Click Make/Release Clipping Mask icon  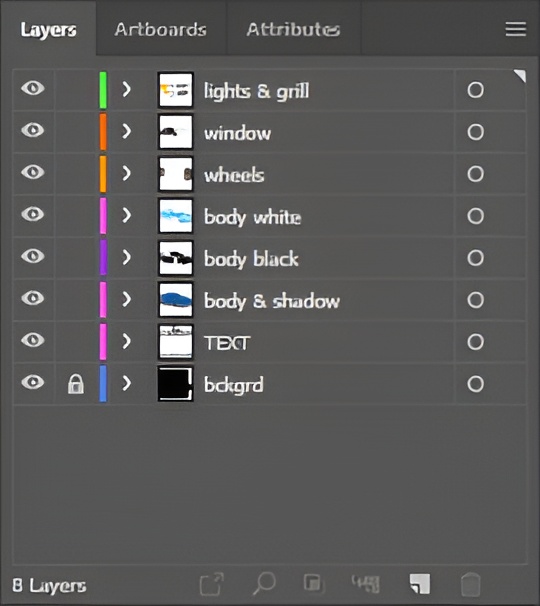[x=313, y=584]
